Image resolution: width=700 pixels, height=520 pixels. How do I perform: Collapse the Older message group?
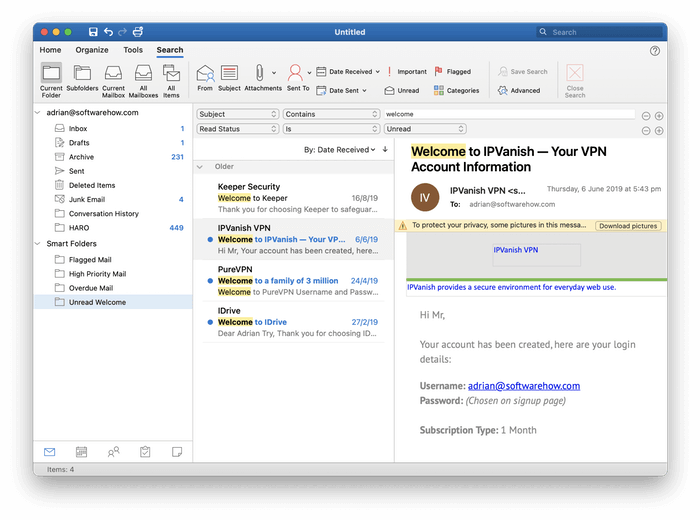tap(200, 167)
